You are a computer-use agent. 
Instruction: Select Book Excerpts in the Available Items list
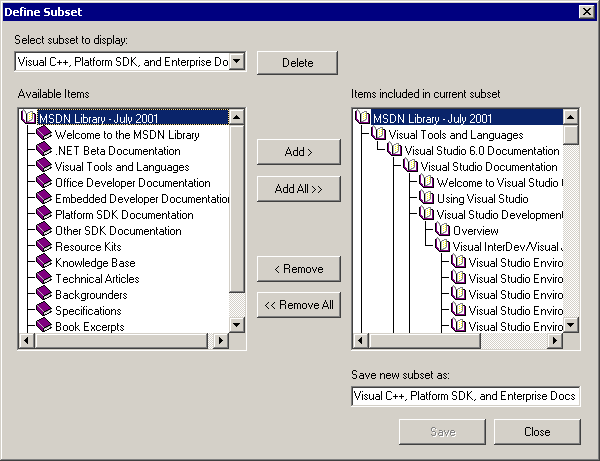[x=89, y=327]
